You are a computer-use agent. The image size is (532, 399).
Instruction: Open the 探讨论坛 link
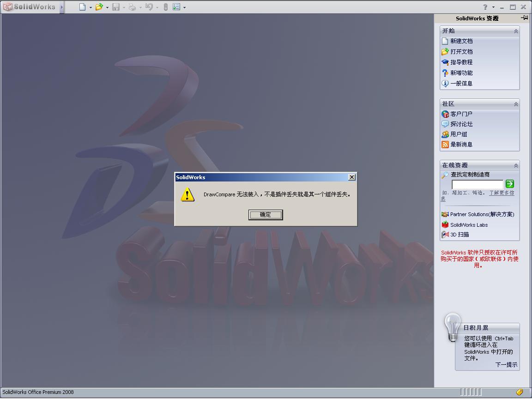(x=461, y=124)
